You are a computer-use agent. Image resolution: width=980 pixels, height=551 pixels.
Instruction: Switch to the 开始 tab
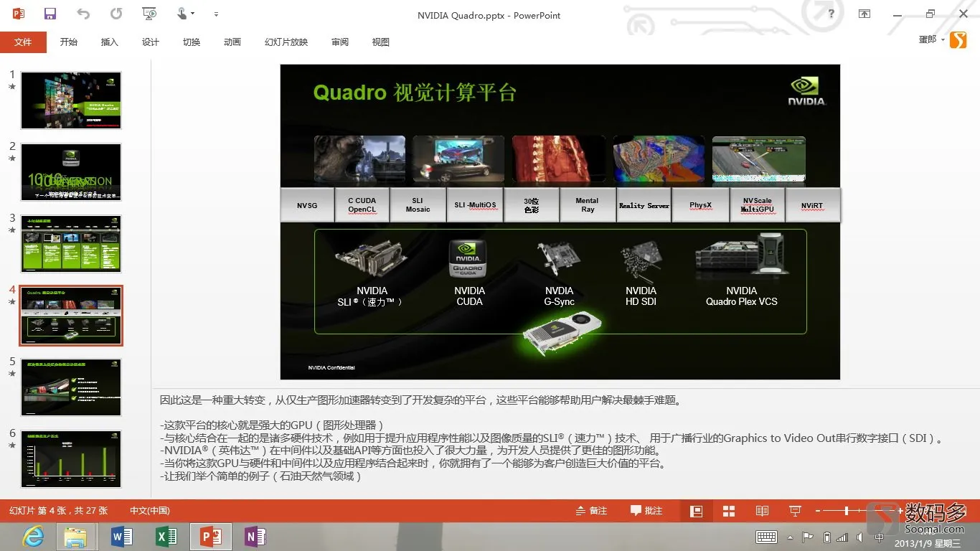[x=69, y=42]
